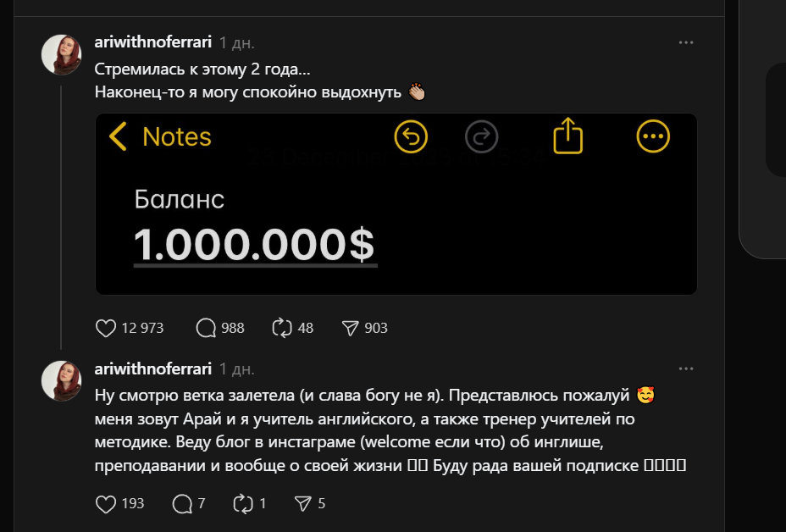Open ariwithnoferrari username link in second post
This screenshot has width=786, height=532.
[152, 369]
